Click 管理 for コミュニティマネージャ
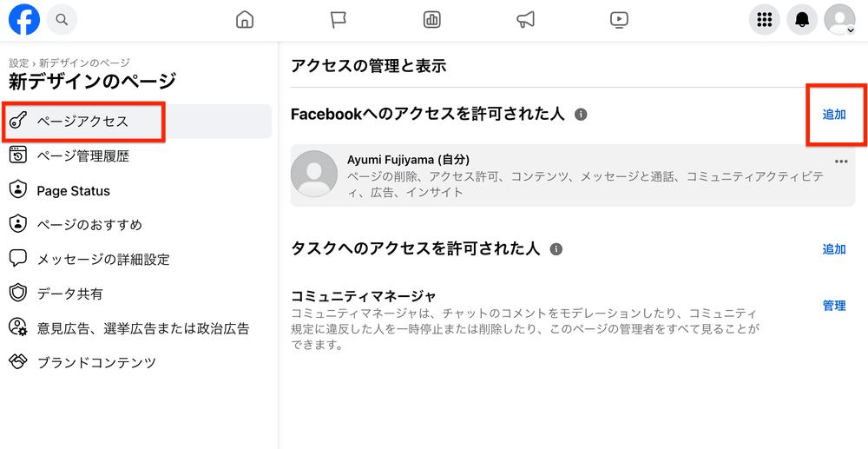Screen dimensions: 868x449 [x=834, y=306]
